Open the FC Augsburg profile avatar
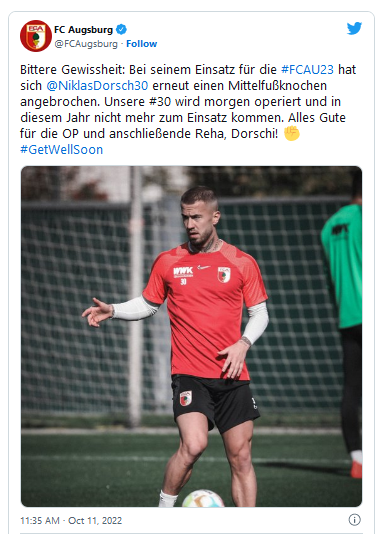Screen dimensions: 382x534 click(36, 36)
